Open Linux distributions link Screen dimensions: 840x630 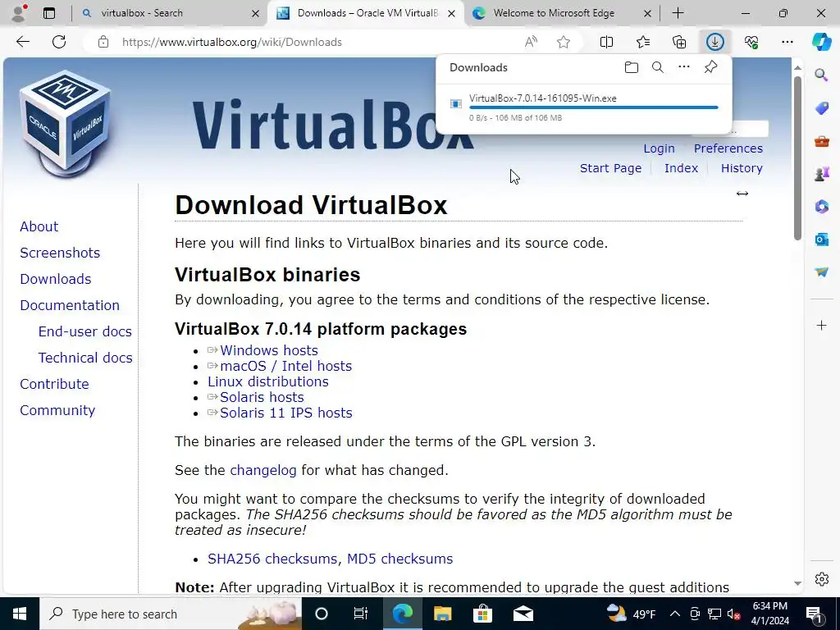pyautogui.click(x=268, y=381)
